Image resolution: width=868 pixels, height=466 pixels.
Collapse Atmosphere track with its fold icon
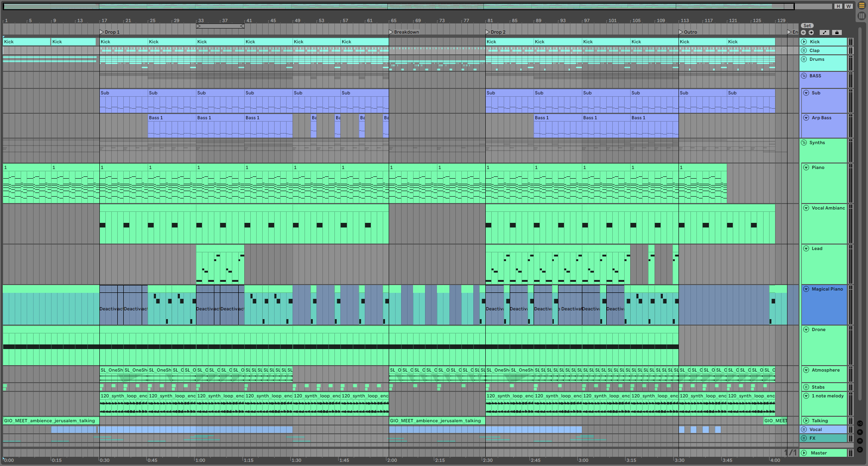click(806, 370)
